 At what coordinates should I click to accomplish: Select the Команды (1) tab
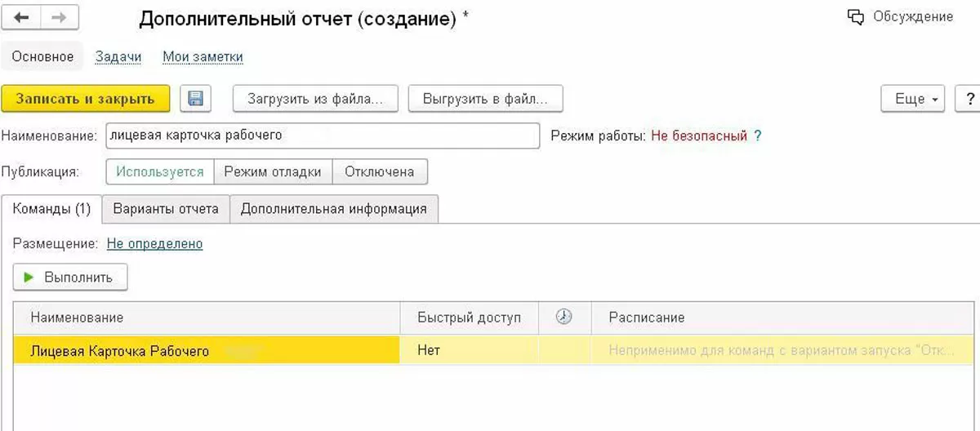tap(51, 209)
